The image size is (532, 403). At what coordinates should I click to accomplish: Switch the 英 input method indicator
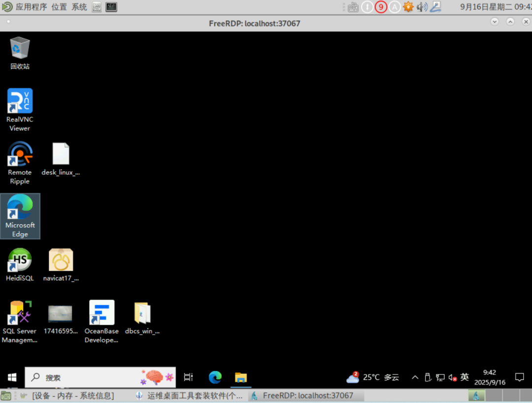[x=465, y=377]
